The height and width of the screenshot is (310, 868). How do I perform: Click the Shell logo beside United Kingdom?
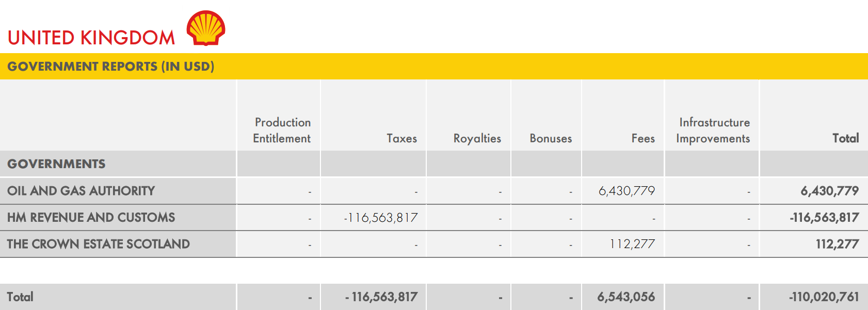(x=206, y=28)
